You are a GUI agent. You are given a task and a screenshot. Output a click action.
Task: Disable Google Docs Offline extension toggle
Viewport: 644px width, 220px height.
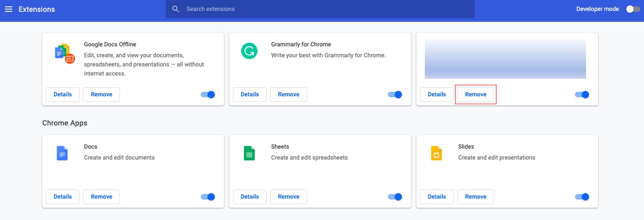point(208,94)
